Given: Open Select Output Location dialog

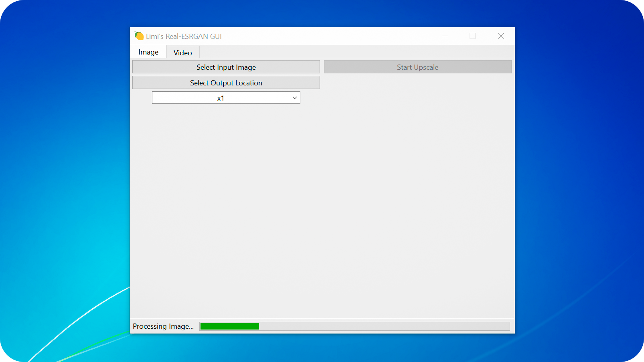Looking at the screenshot, I should [x=226, y=83].
